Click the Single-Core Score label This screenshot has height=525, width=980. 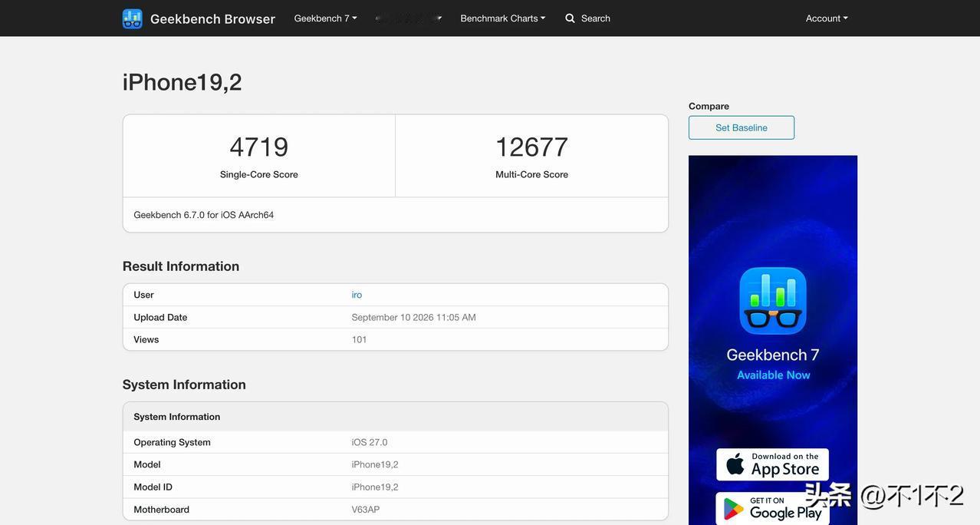tap(259, 174)
